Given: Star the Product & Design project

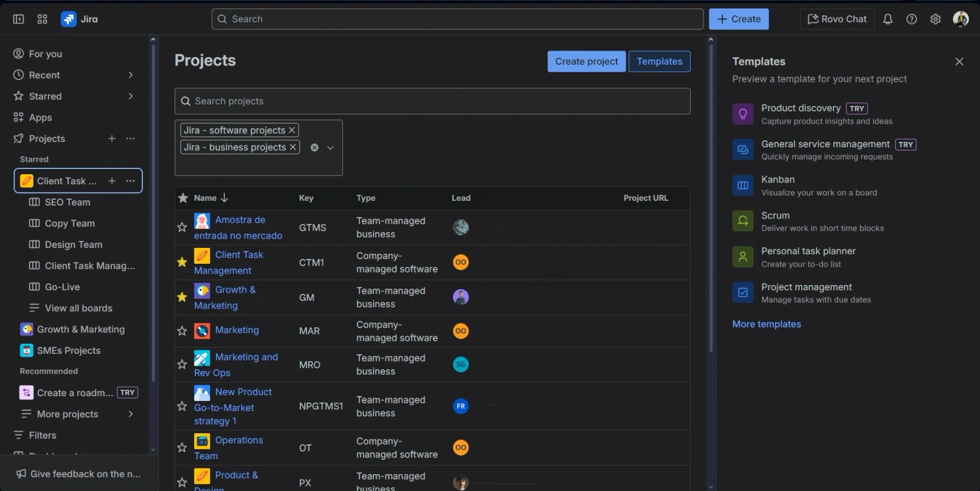Looking at the screenshot, I should click(182, 483).
